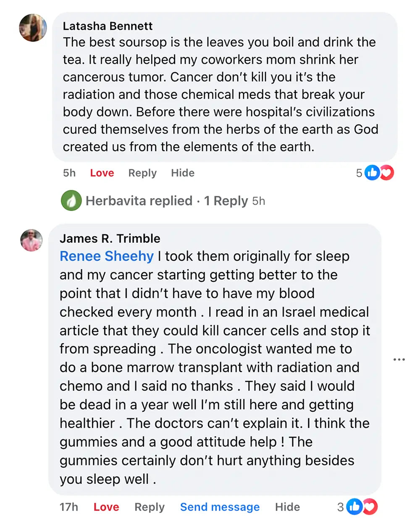Click the blue like reaction on James's comment
Viewport: 420px width, 525px height.
point(354,507)
